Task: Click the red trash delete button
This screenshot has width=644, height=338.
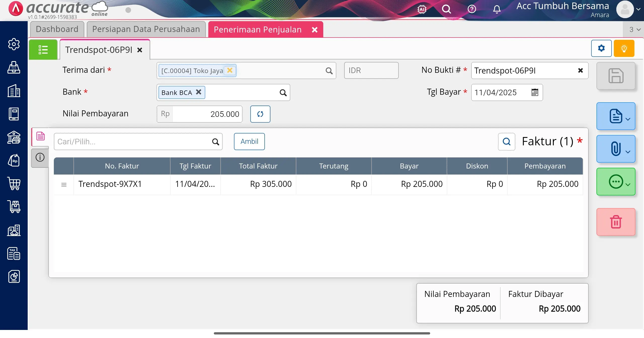Action: tap(616, 222)
